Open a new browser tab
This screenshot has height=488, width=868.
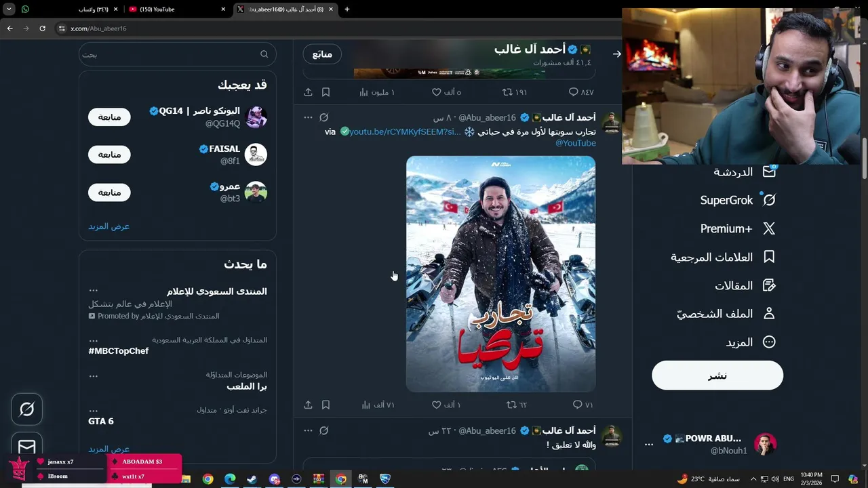click(347, 9)
